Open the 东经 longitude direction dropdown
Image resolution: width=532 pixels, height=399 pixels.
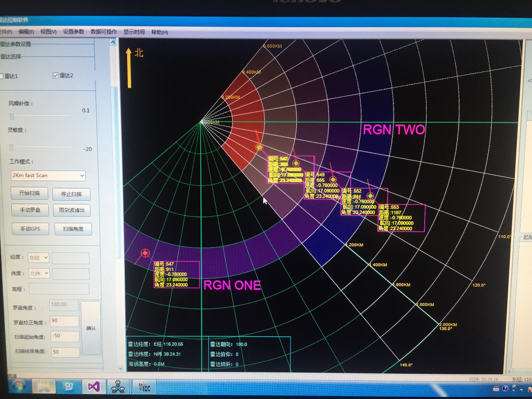[38, 258]
